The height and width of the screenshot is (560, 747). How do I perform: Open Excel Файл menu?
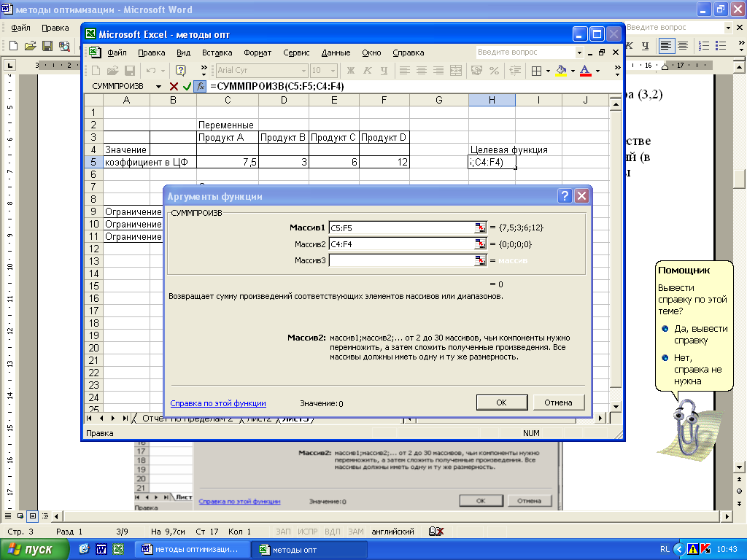pyautogui.click(x=117, y=52)
